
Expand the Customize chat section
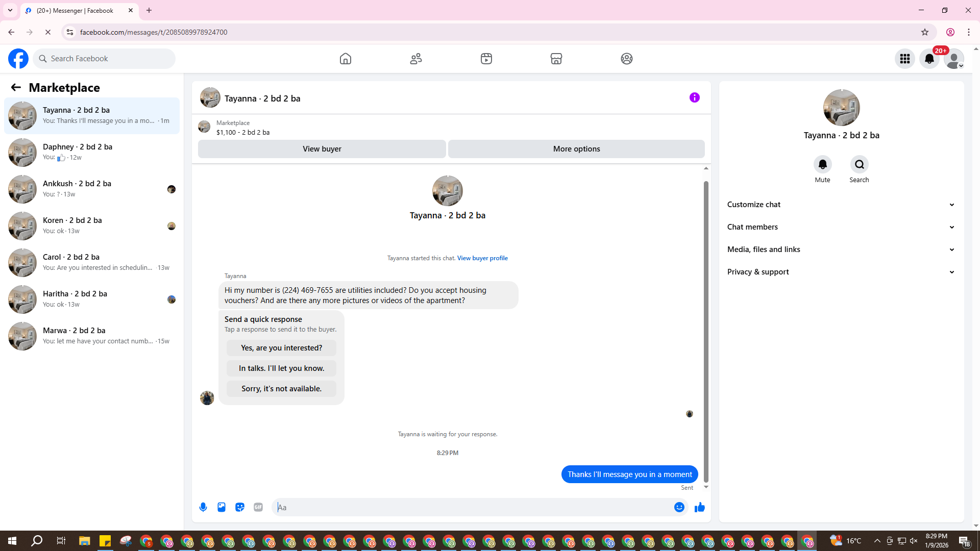[841, 205]
